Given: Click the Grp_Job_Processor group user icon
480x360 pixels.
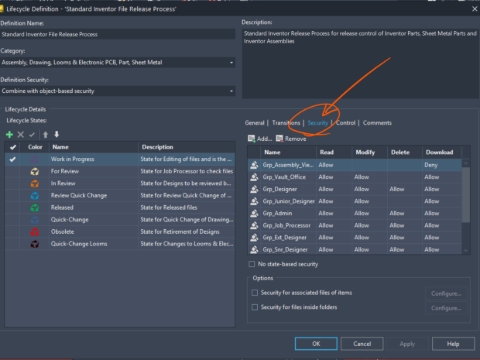Looking at the screenshot, I should point(254,225).
